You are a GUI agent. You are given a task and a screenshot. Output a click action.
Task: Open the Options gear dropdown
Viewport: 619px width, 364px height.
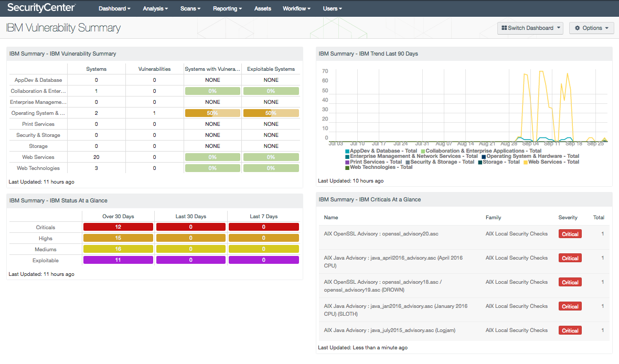tap(591, 28)
